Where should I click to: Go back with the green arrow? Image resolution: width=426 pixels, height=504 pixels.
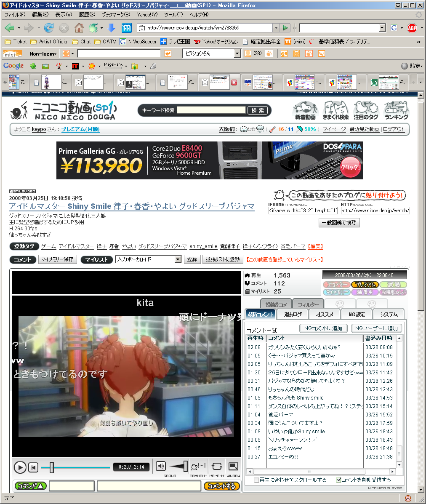pyautogui.click(x=10, y=28)
